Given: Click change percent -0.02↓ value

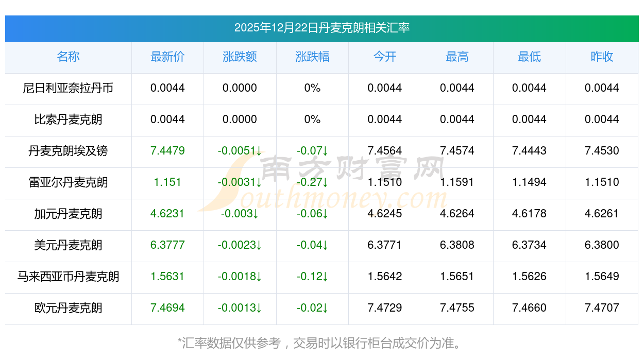Looking at the screenshot, I should 312,308.
